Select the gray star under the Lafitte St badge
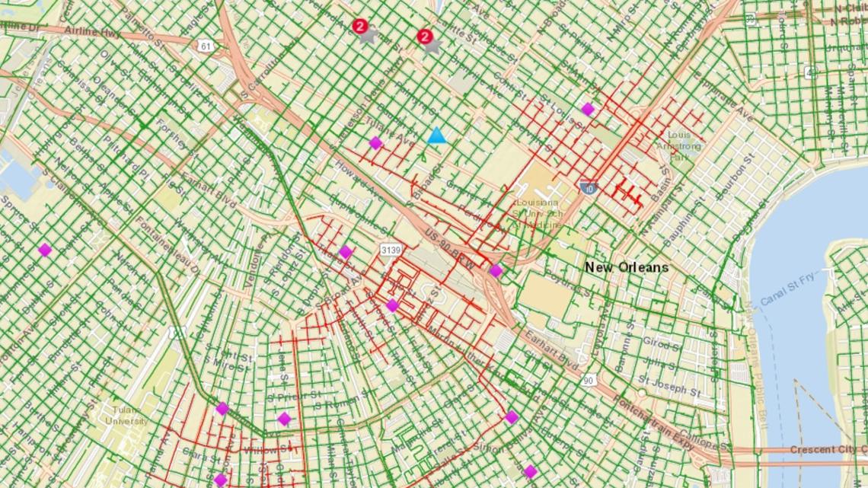 point(432,46)
